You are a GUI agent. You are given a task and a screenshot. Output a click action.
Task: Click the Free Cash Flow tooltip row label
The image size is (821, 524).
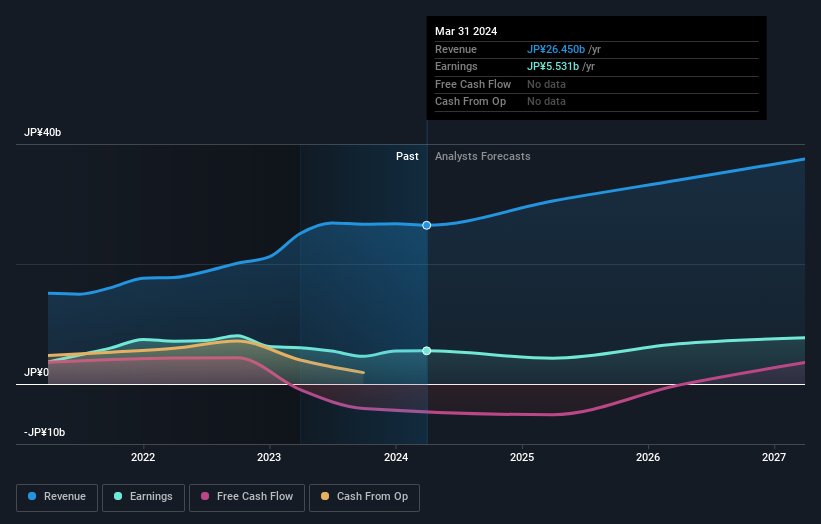coord(473,84)
